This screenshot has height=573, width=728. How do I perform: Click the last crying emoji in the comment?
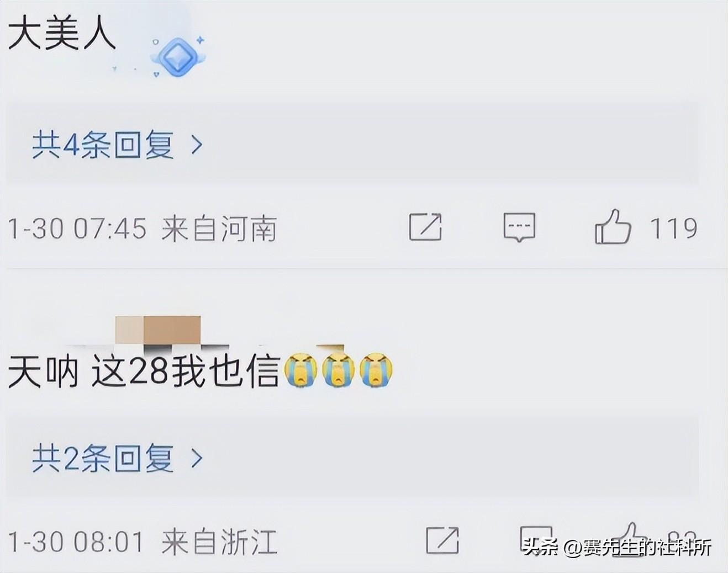point(376,370)
